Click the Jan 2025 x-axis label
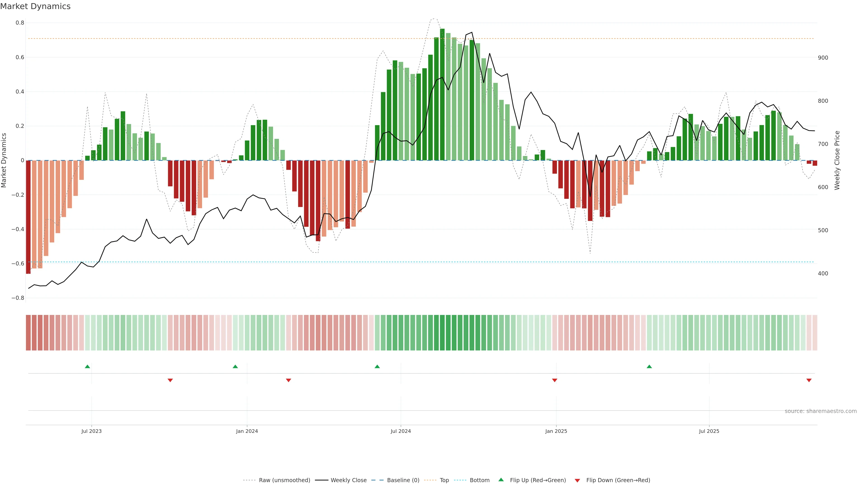 pos(556,431)
